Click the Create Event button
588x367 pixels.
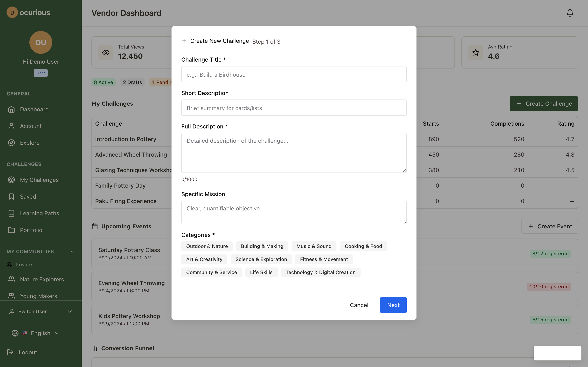pyautogui.click(x=549, y=226)
